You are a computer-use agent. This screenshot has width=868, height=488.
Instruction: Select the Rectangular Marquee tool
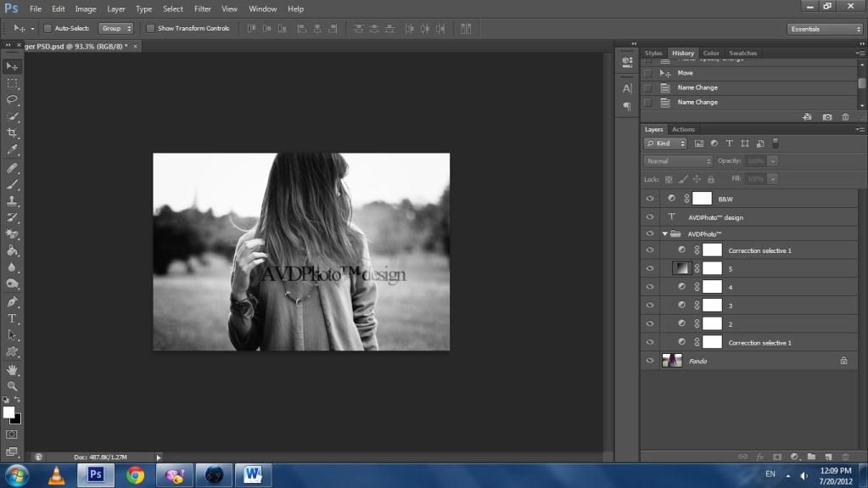pos(12,83)
